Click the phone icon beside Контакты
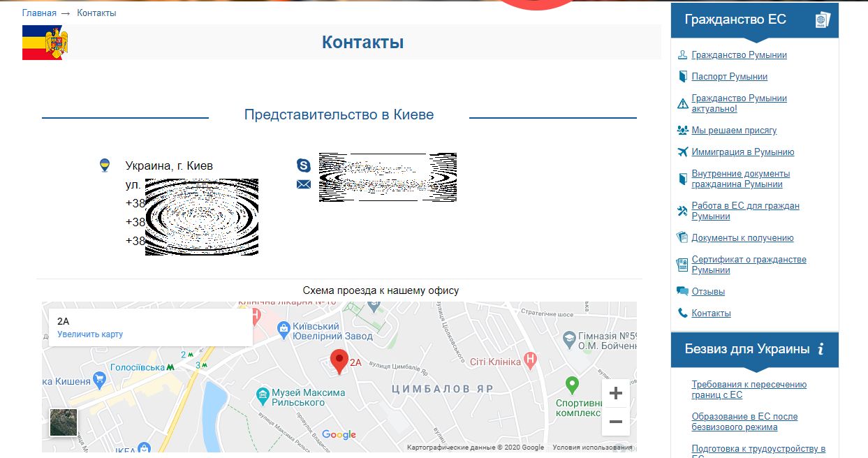 (682, 313)
